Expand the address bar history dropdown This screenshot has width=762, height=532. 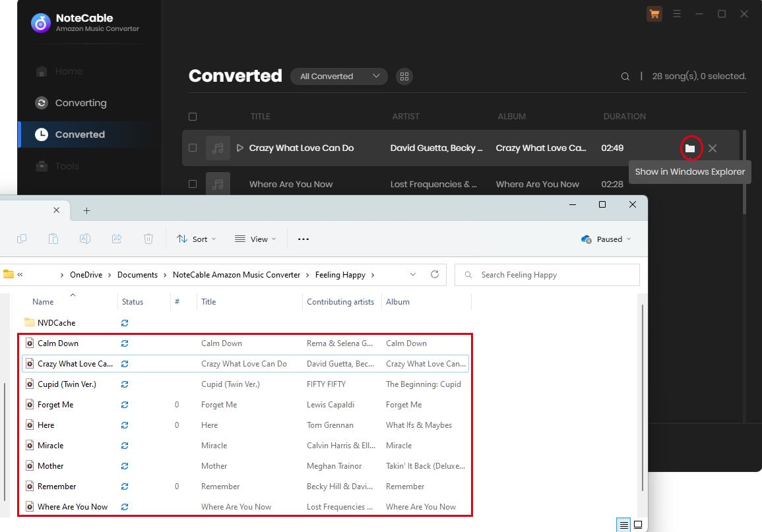[x=412, y=274]
